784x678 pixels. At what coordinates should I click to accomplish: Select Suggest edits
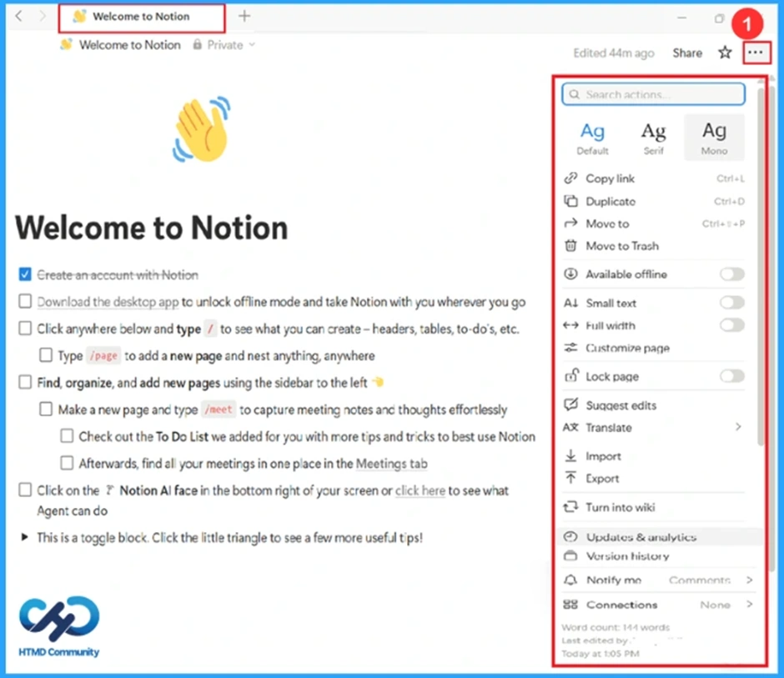click(x=621, y=404)
